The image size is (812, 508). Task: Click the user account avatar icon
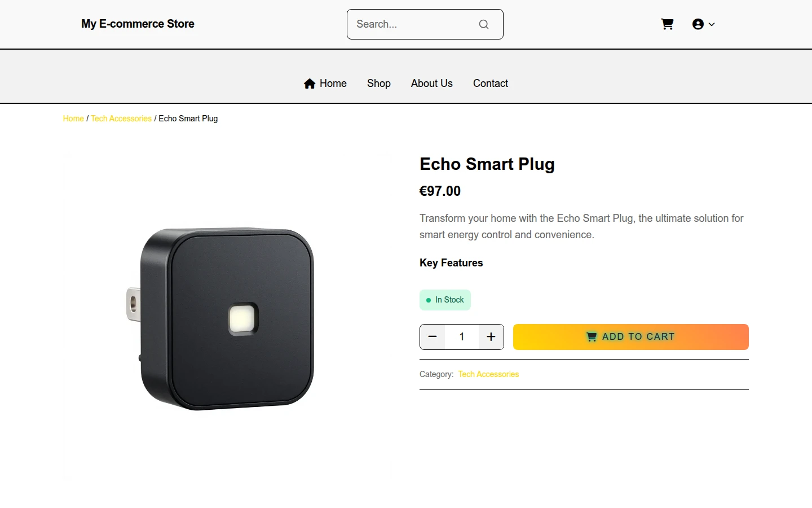click(698, 24)
